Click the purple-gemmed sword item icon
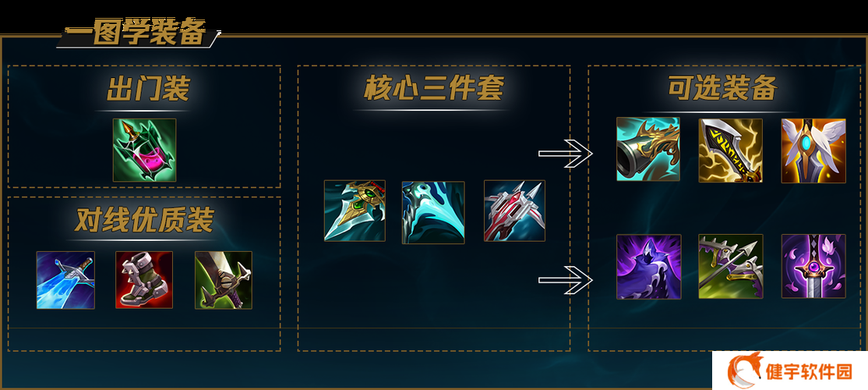Screen dimensions: 868x390 pyautogui.click(x=813, y=267)
